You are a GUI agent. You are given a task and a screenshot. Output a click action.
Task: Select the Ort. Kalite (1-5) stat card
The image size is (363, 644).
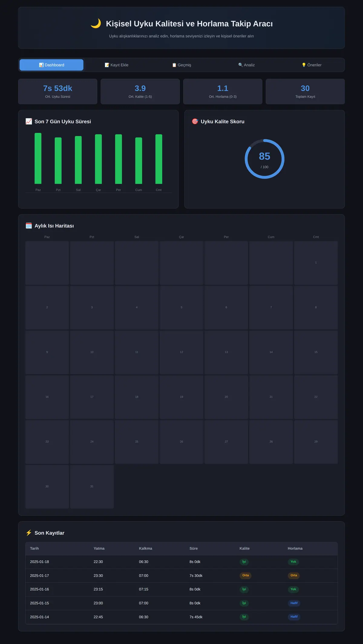click(x=140, y=92)
